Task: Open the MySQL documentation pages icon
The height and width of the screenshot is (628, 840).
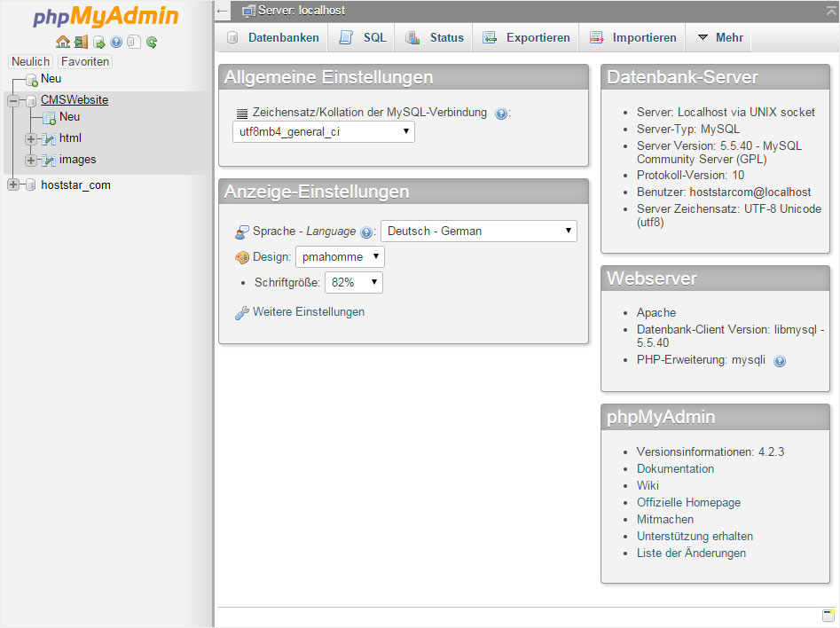Action: [134, 42]
